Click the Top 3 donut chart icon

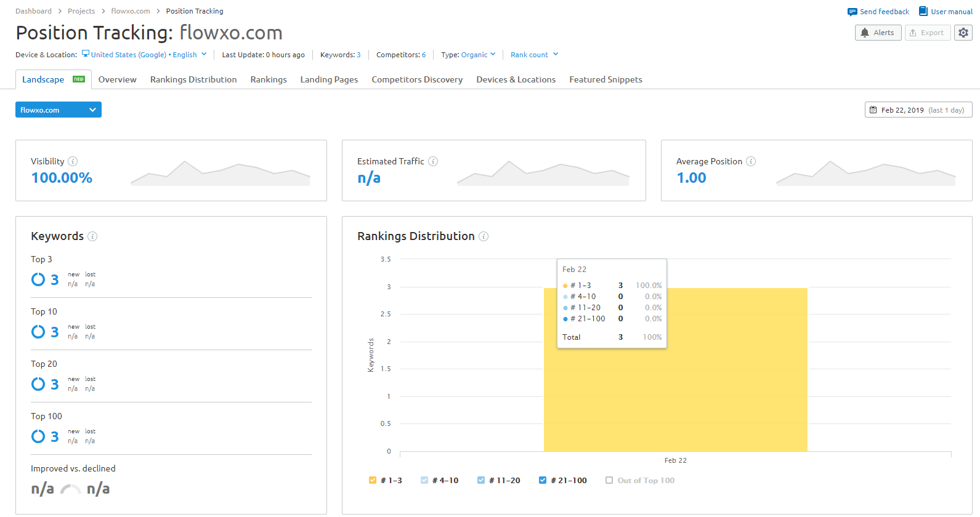38,279
